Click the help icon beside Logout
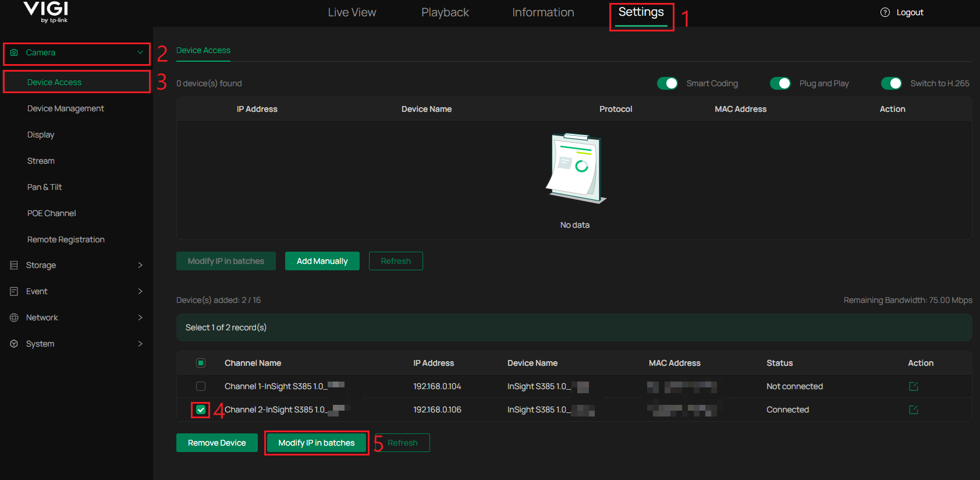This screenshot has width=980, height=480. (885, 12)
